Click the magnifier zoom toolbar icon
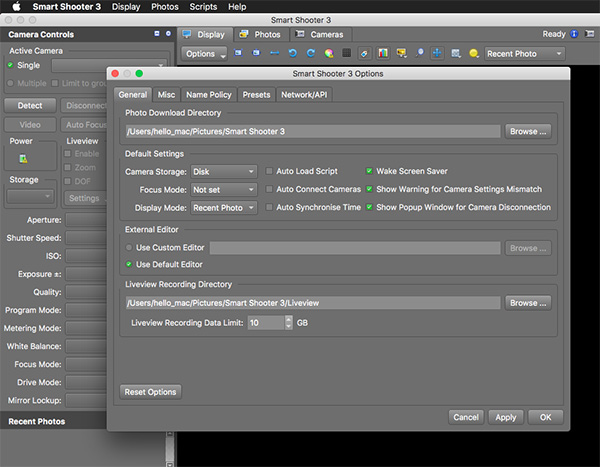The image size is (600, 467). (420, 53)
